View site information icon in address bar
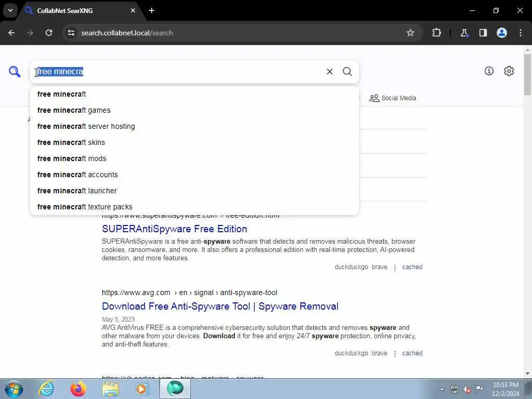This screenshot has width=532, height=399. point(71,33)
